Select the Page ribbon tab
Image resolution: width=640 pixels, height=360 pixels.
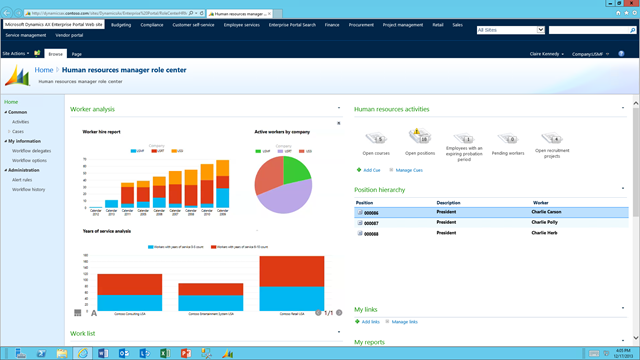[76, 54]
